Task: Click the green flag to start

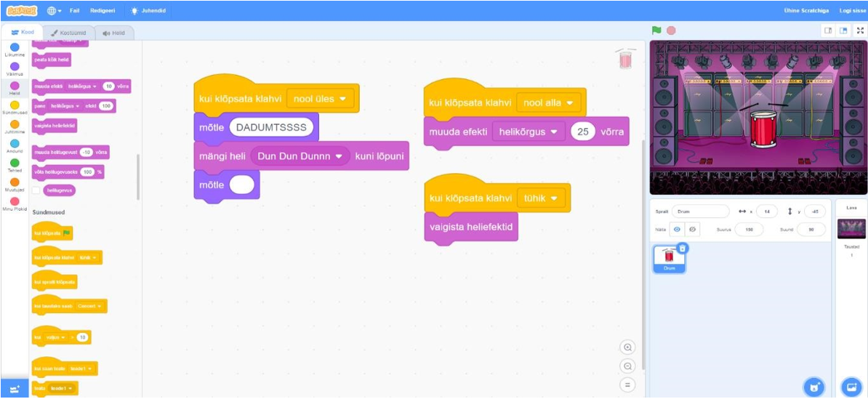Action: pyautogui.click(x=656, y=31)
